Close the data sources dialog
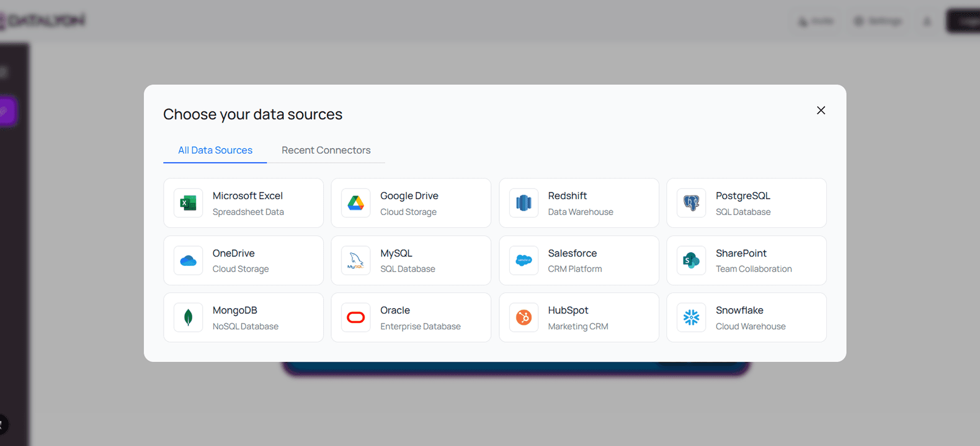The image size is (980, 446). [x=821, y=110]
